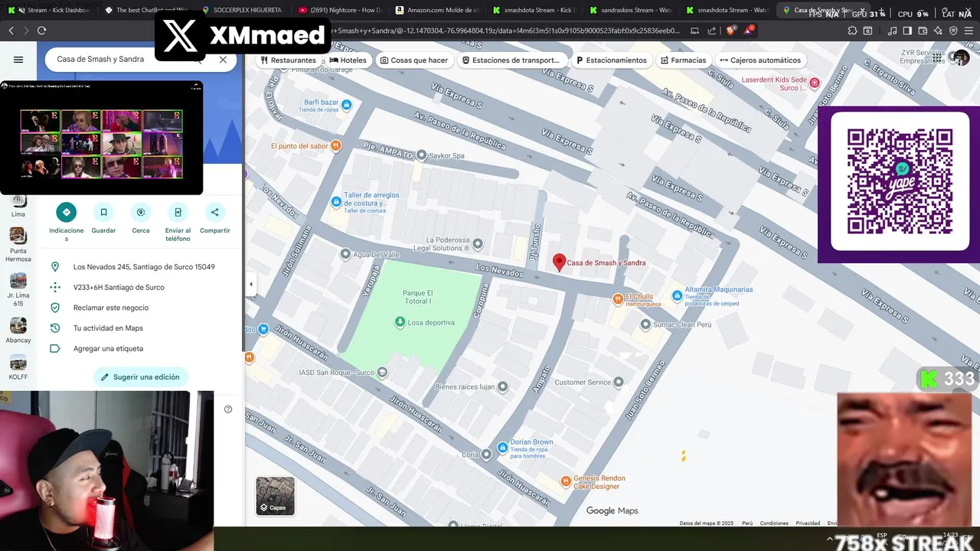This screenshot has height=551, width=980.
Task: Reload the page in the browser
Action: pos(41,31)
